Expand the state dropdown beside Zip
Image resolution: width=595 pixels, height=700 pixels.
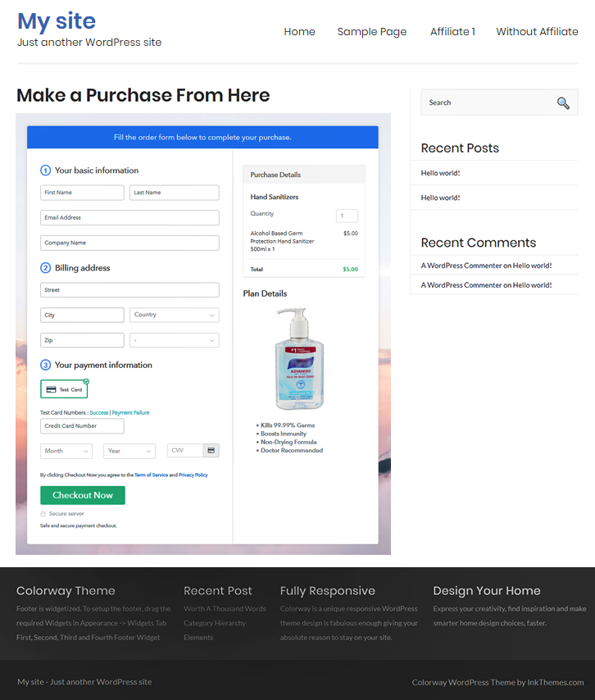point(174,340)
